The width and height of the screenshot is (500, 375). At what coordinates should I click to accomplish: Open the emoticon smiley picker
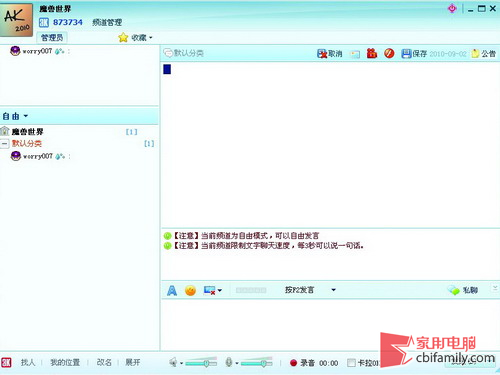tap(190, 290)
